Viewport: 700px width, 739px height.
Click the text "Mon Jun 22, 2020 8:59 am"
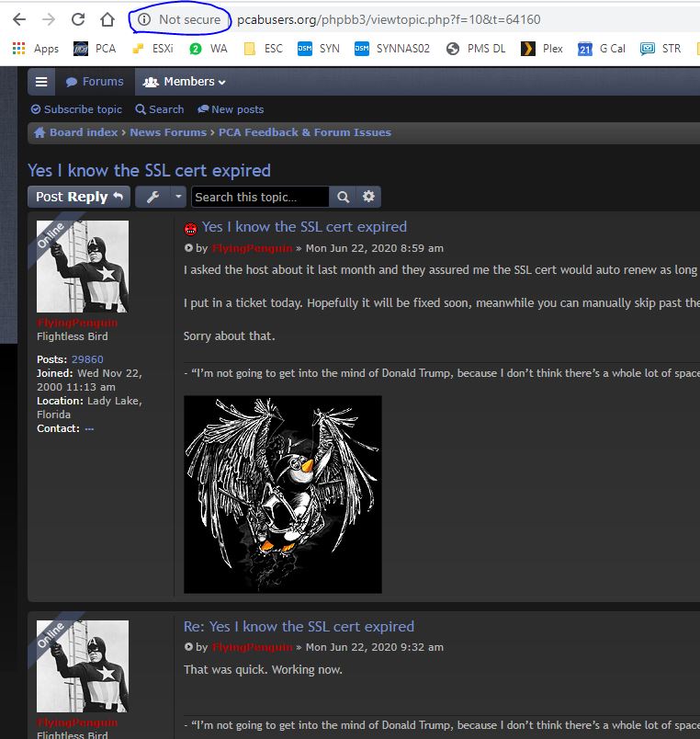[x=375, y=248]
